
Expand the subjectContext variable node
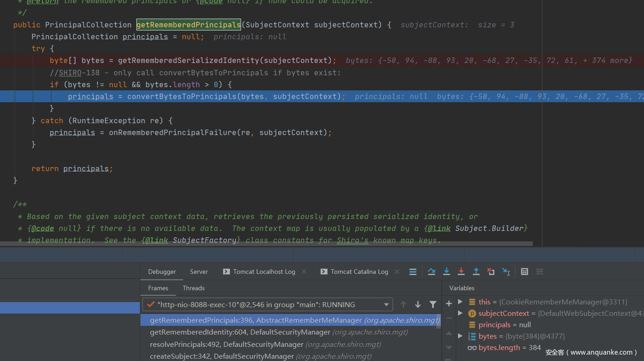tap(460, 313)
